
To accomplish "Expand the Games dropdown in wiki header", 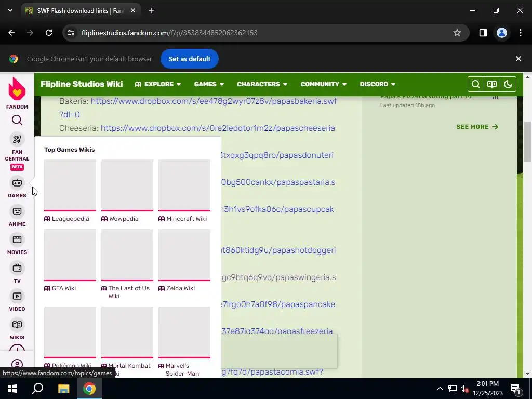I will point(209,84).
